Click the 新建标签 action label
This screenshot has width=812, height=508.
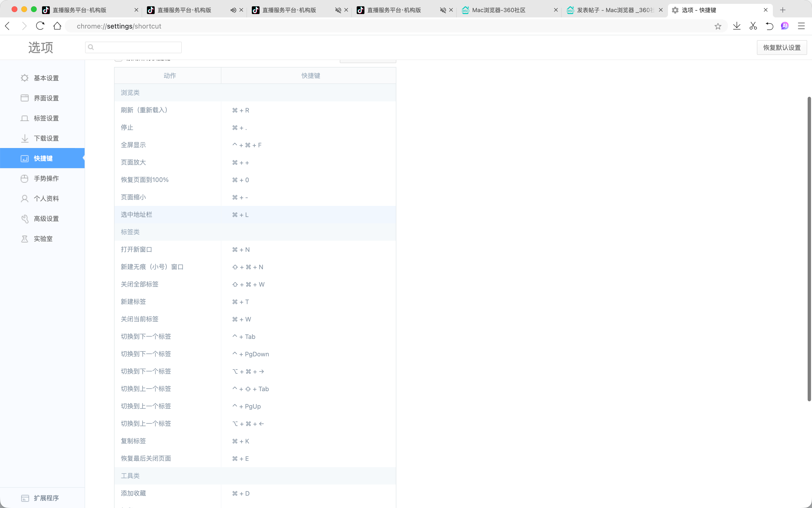(x=133, y=302)
